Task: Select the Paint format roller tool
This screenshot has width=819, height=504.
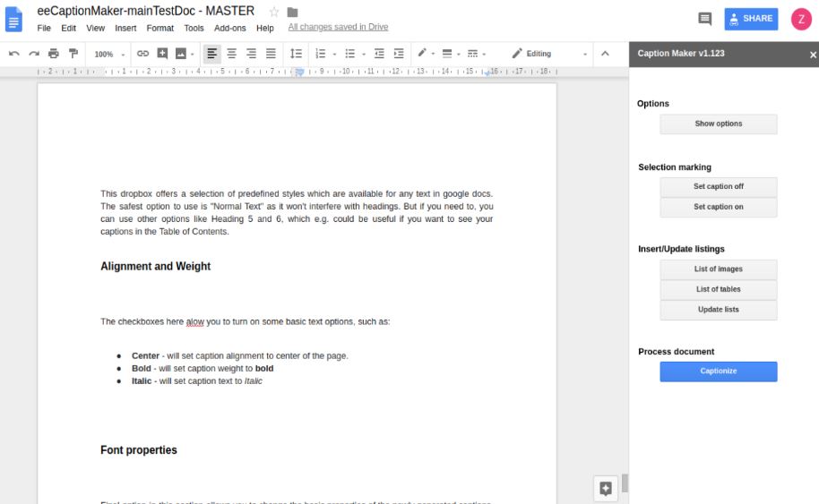Action: click(73, 54)
